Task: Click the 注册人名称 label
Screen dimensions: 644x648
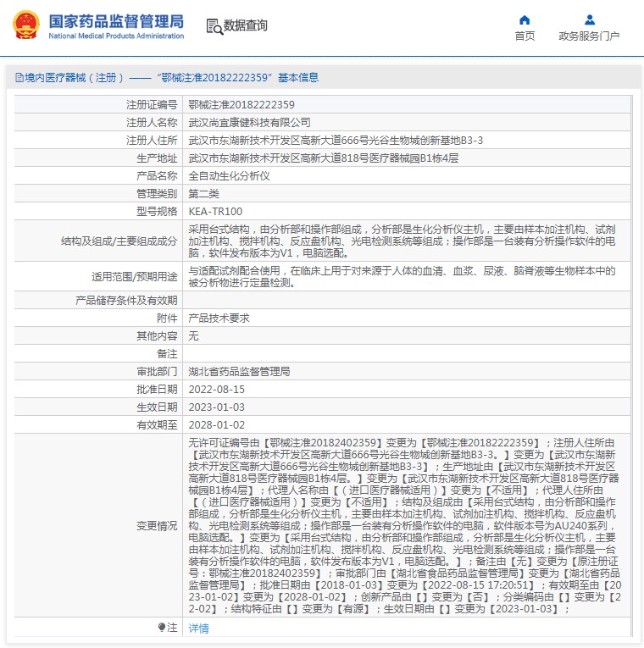Action: [x=152, y=122]
